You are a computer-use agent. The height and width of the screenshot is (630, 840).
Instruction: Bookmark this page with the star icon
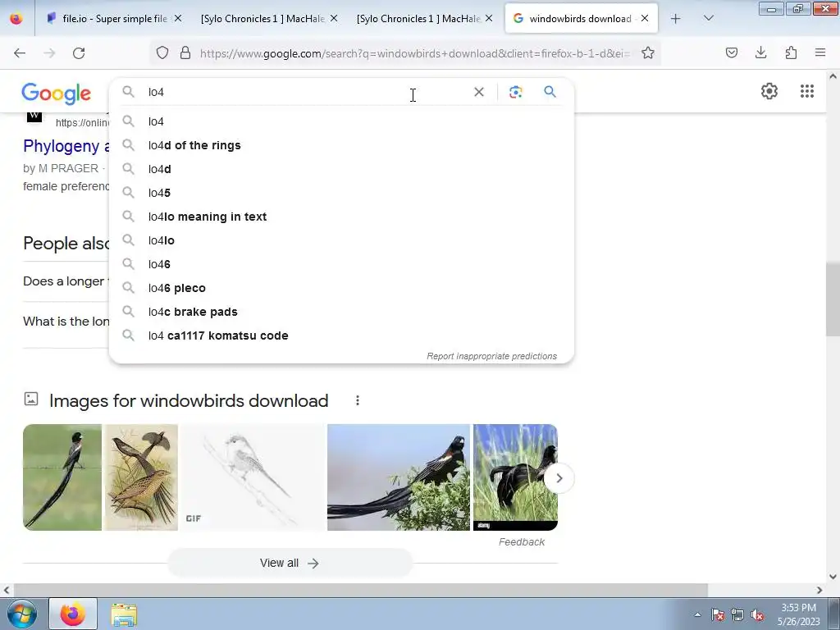coord(648,53)
